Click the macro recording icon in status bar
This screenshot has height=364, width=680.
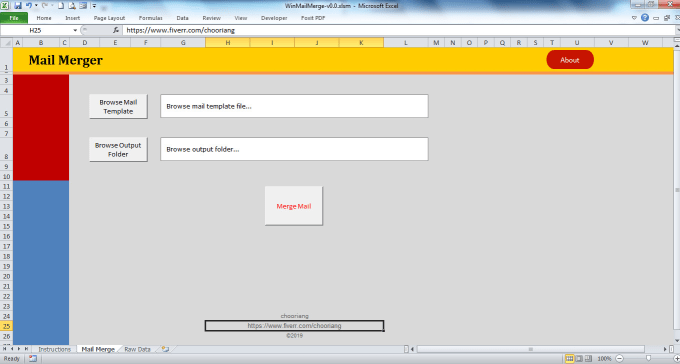(x=33, y=358)
